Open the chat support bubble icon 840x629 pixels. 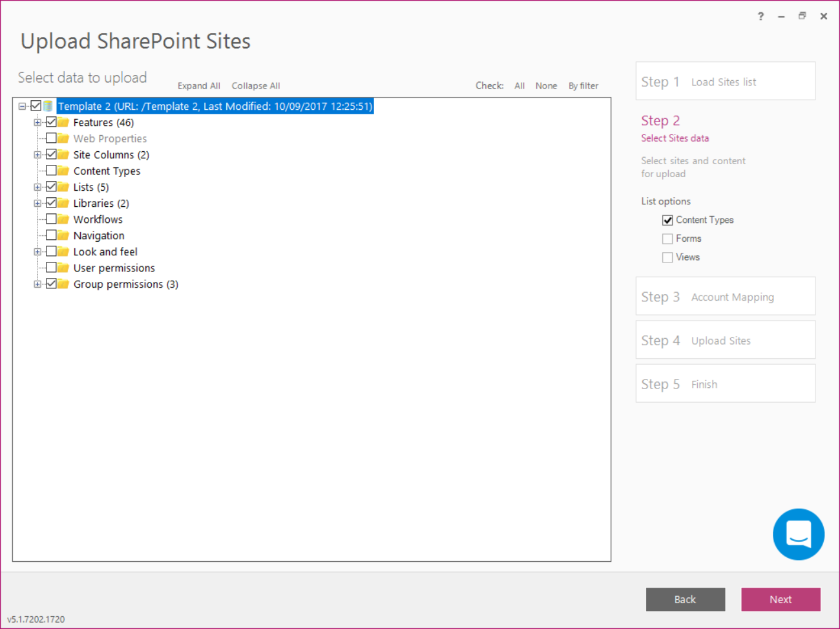[x=799, y=534]
